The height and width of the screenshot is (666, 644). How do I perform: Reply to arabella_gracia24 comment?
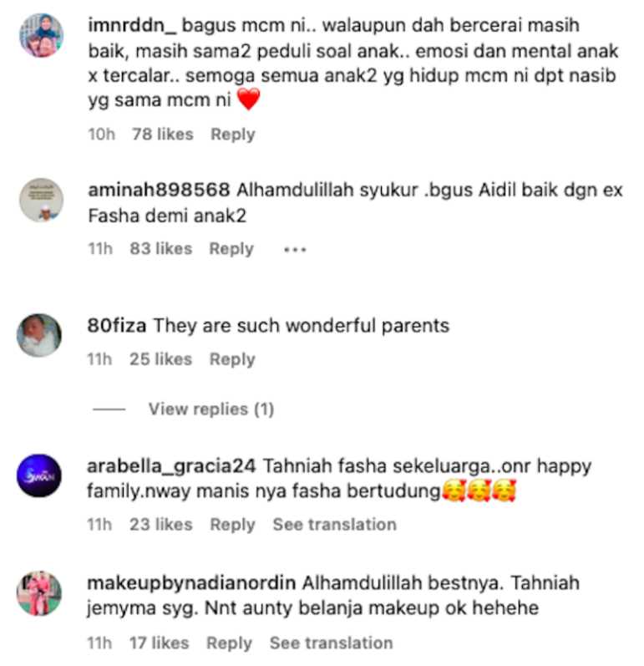tap(233, 525)
